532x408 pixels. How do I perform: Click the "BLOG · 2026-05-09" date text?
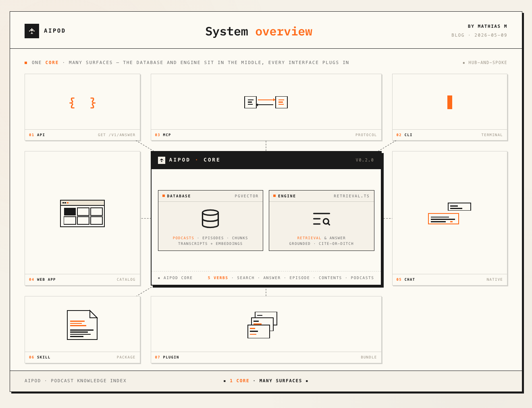coord(479,35)
